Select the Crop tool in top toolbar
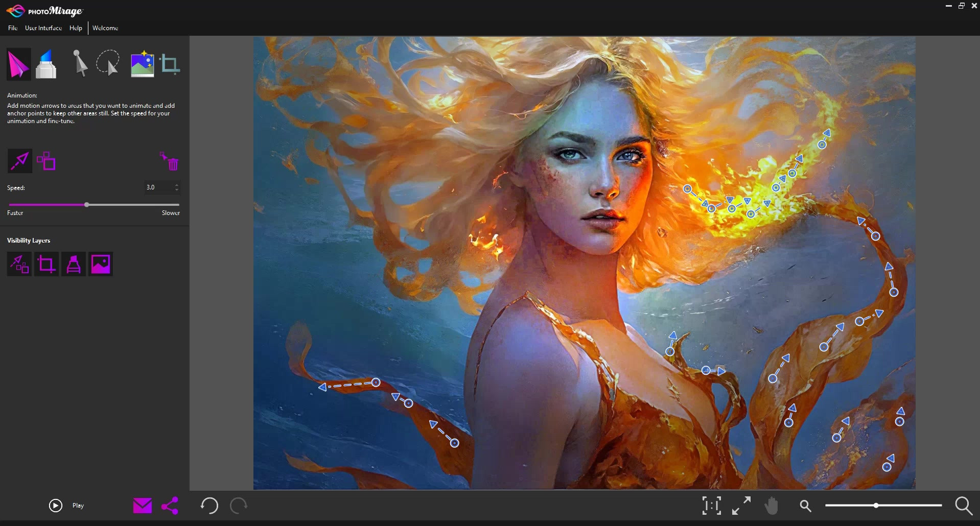Image resolution: width=980 pixels, height=526 pixels. (170, 64)
